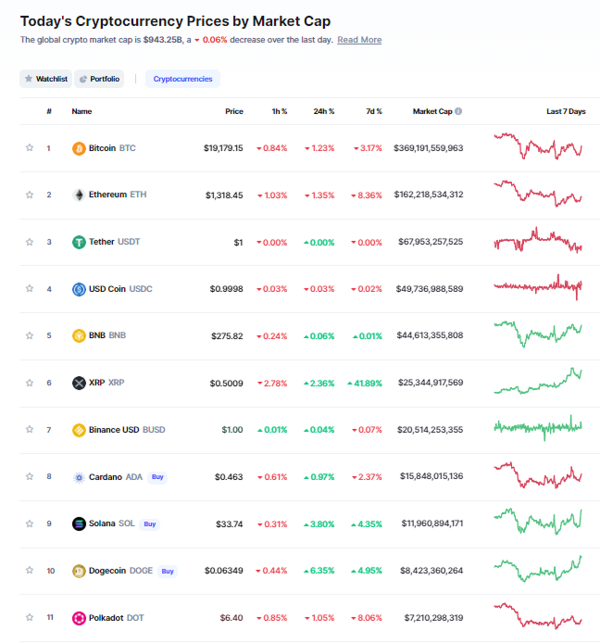Click USD Coin price $0.9998
The height and width of the screenshot is (643, 600).
(226, 289)
